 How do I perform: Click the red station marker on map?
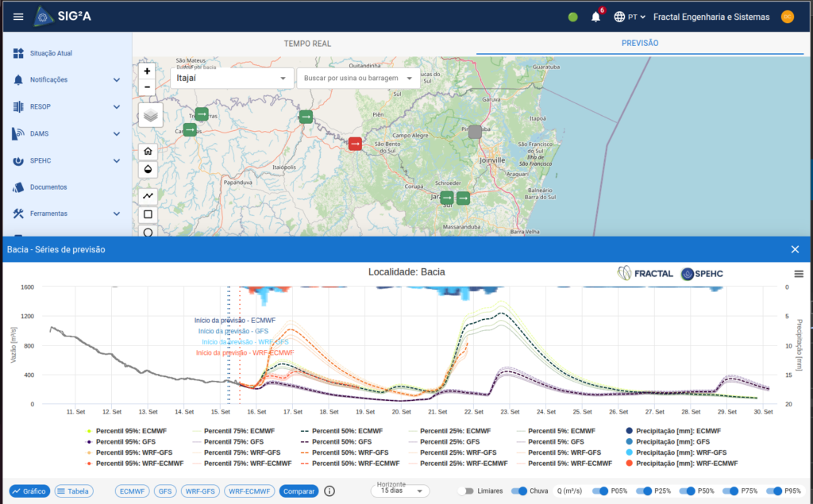pos(355,143)
